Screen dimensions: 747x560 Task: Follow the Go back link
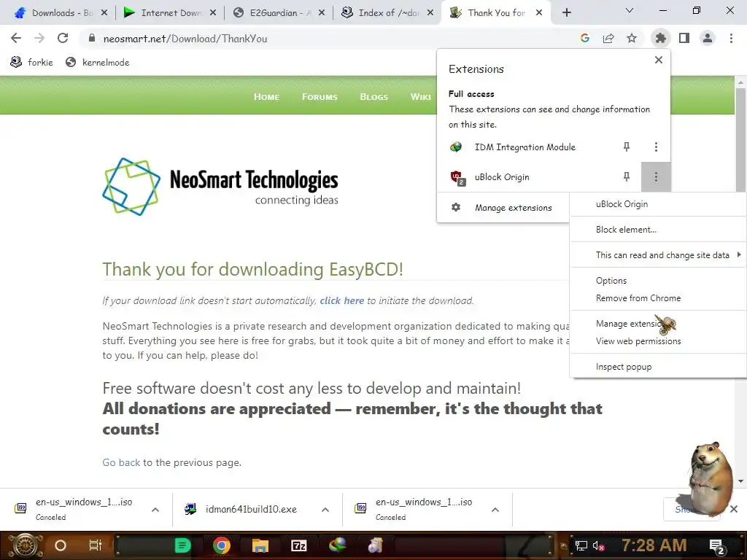tap(121, 462)
